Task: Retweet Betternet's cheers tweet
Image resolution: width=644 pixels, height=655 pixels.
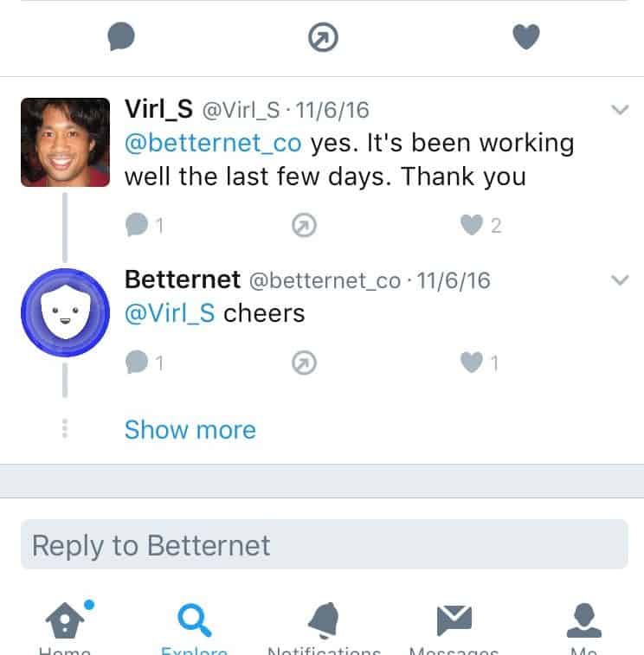Action: click(304, 363)
